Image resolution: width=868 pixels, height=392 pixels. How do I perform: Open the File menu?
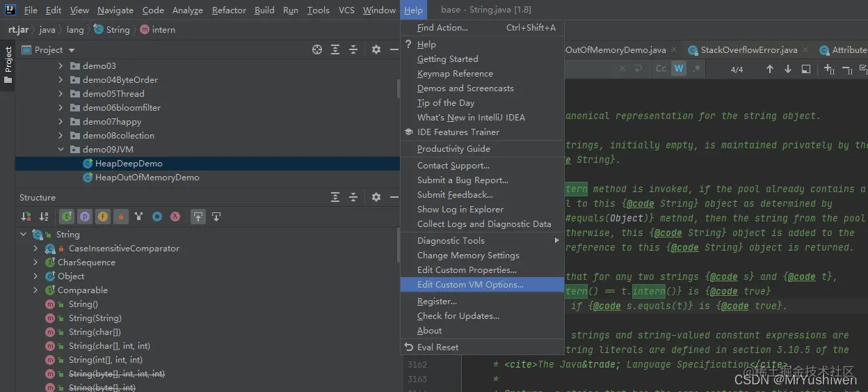click(31, 10)
